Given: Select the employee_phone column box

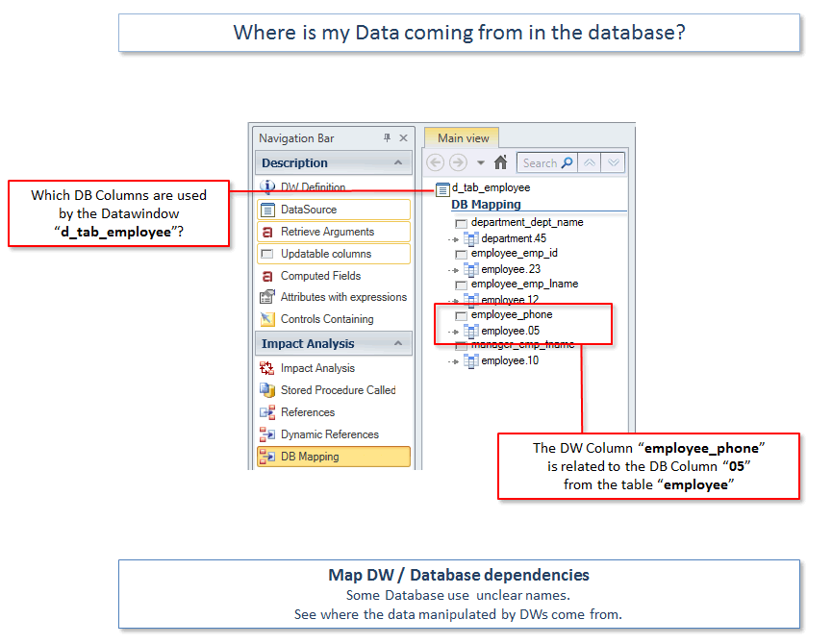Looking at the screenshot, I should (x=462, y=315).
